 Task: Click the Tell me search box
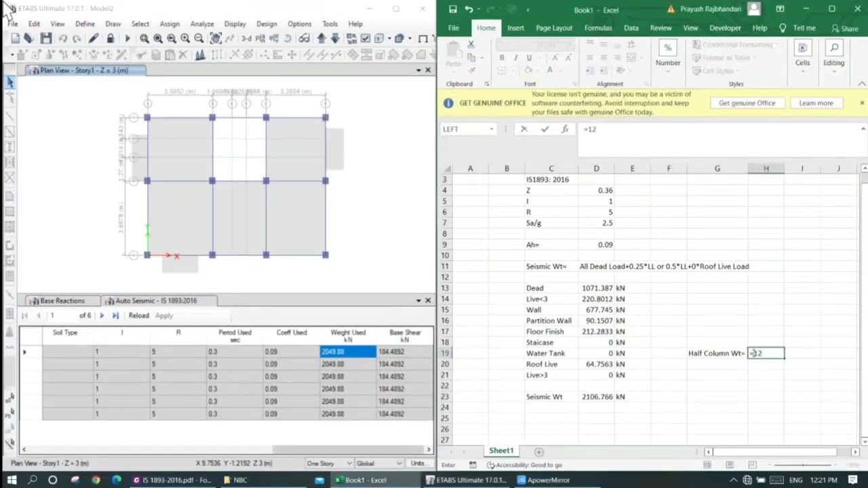coord(799,28)
